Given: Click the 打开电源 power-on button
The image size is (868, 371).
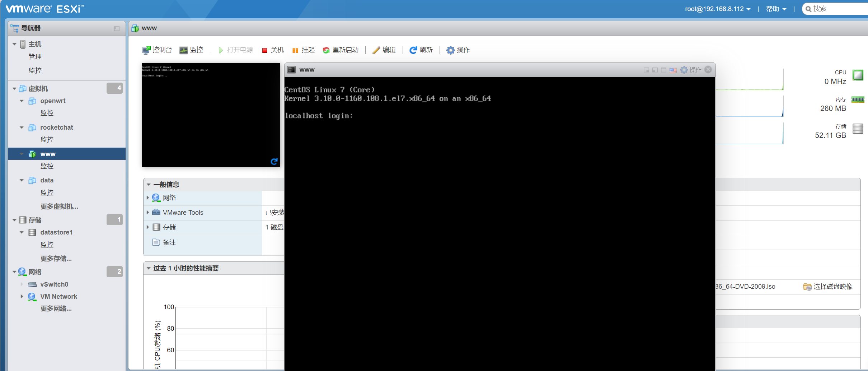Looking at the screenshot, I should point(235,50).
